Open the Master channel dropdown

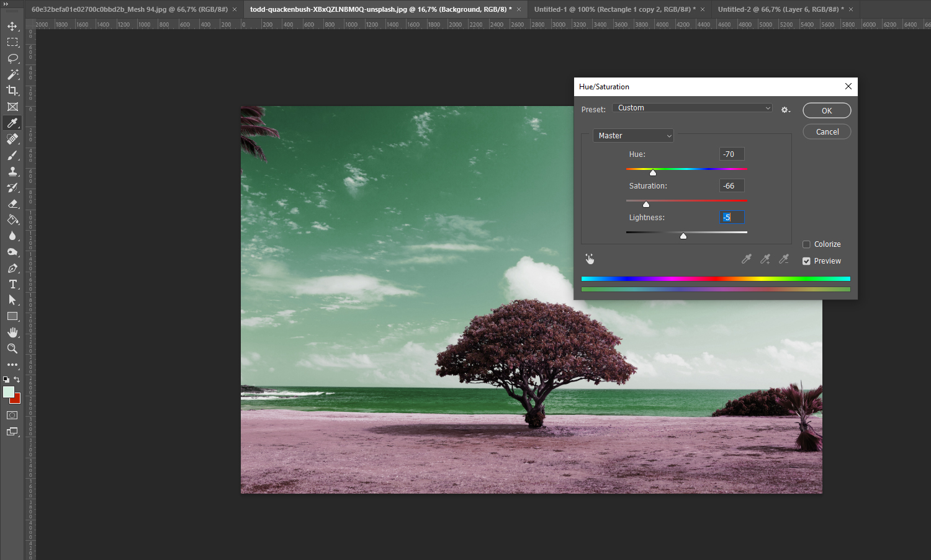(x=633, y=136)
